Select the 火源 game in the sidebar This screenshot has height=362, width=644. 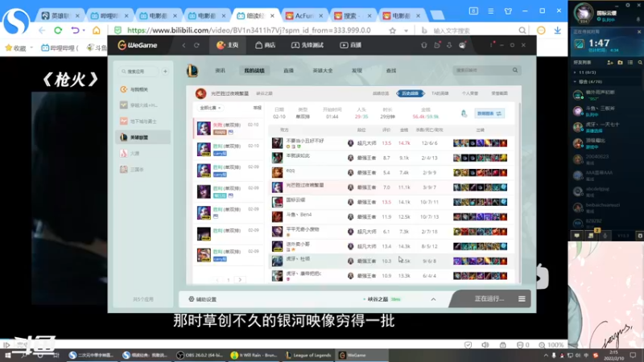(x=143, y=154)
